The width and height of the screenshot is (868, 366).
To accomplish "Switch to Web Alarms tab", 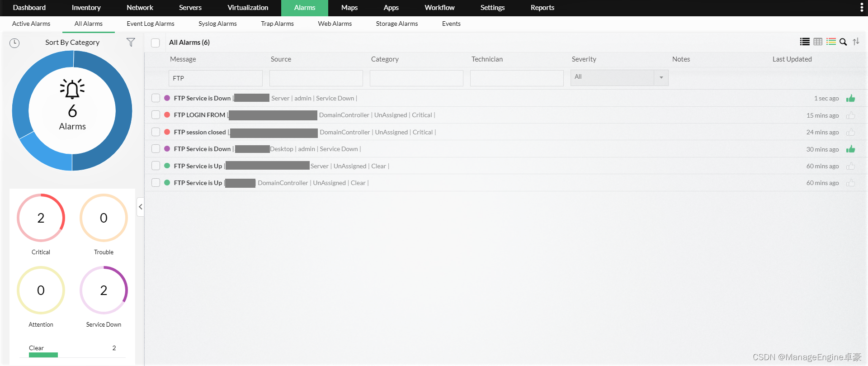I will coord(335,24).
